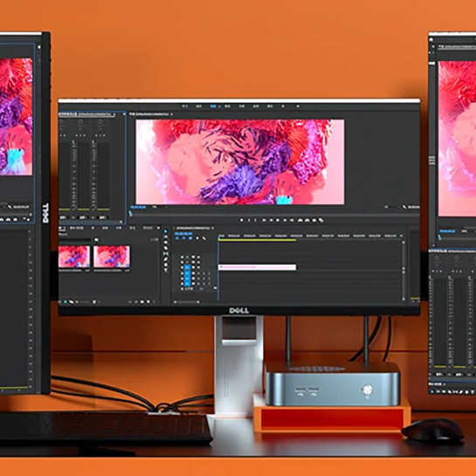Select the Pen tool
The width and height of the screenshot is (476, 476).
click(166, 259)
